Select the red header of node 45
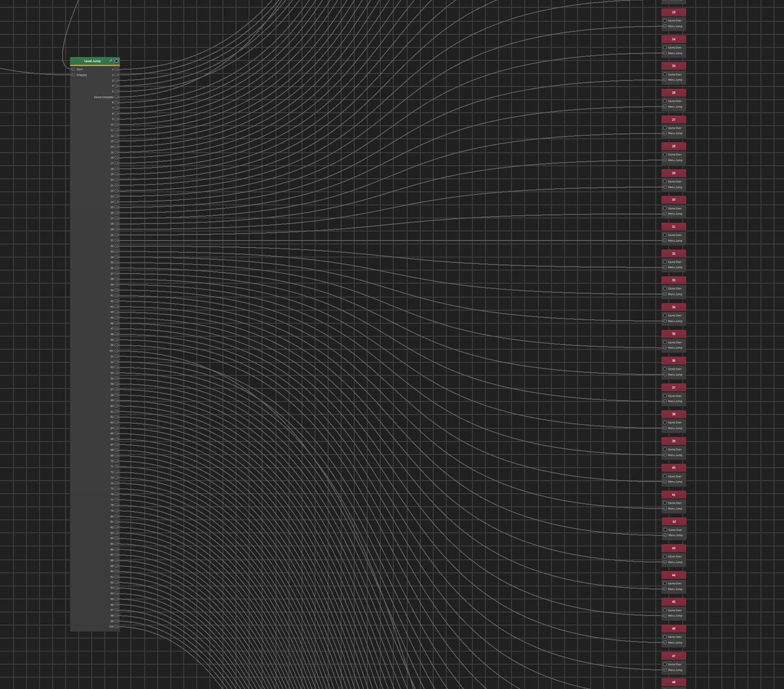 674,601
